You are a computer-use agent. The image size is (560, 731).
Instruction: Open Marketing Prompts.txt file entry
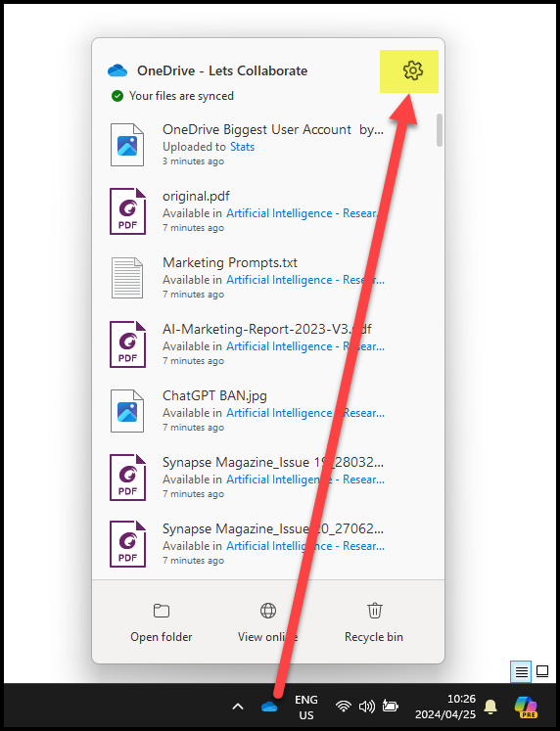click(x=247, y=278)
